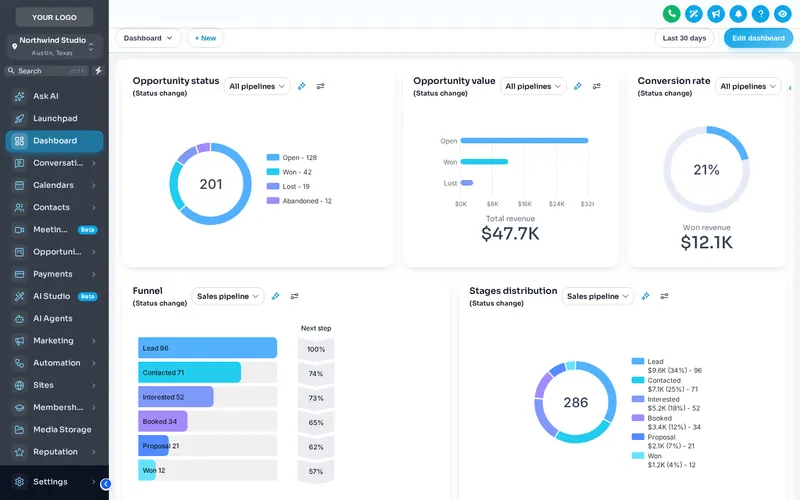
Task: Open the megaphone announcements icon
Action: click(x=716, y=14)
